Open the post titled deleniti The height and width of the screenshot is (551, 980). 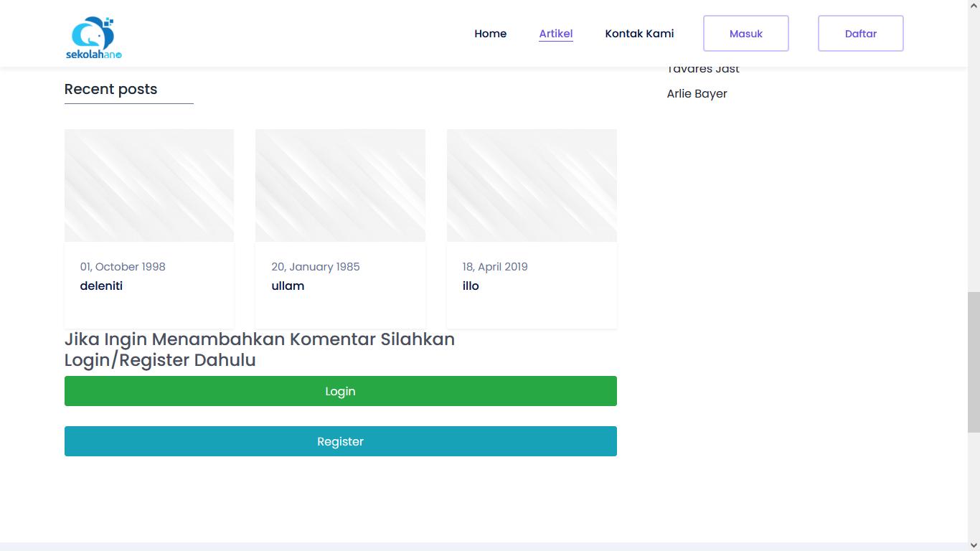tap(101, 286)
